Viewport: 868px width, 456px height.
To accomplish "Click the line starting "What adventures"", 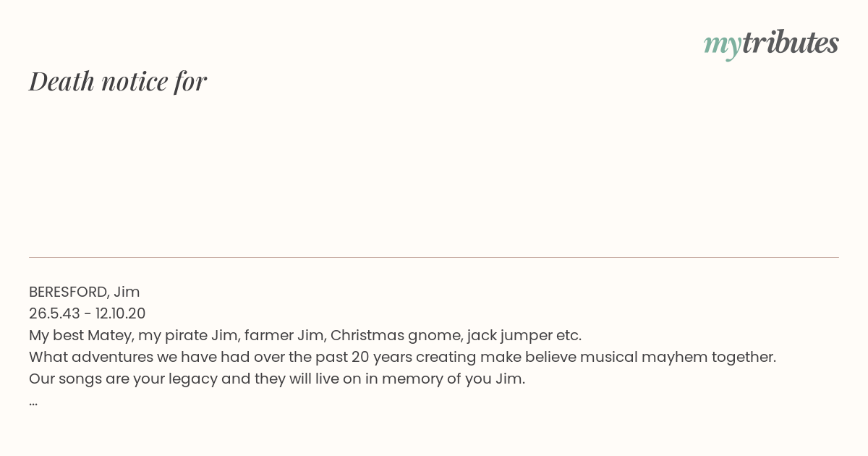I will pyautogui.click(x=402, y=358).
